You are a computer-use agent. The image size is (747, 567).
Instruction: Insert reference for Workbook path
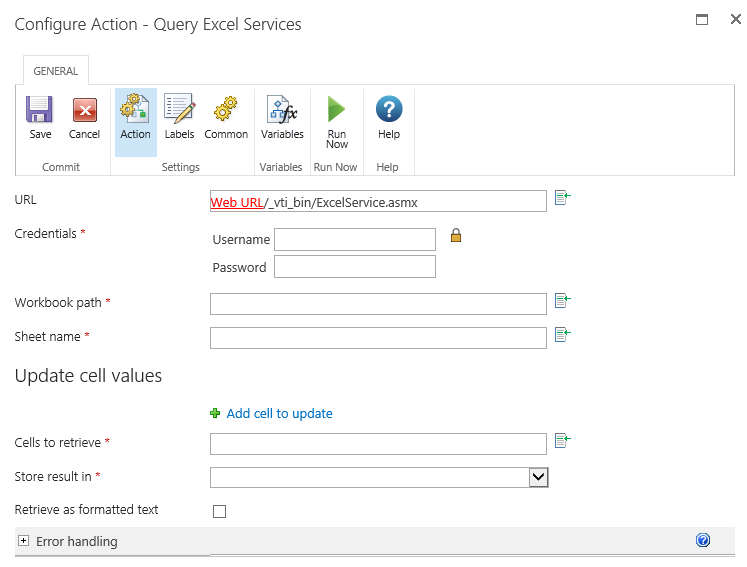tap(562, 300)
